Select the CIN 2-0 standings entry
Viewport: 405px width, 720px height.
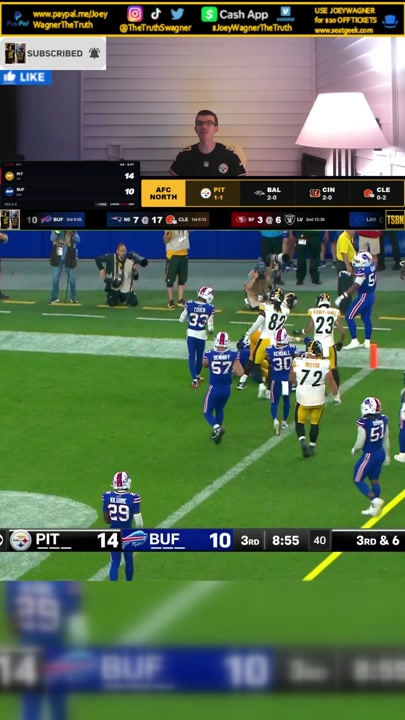[322, 193]
